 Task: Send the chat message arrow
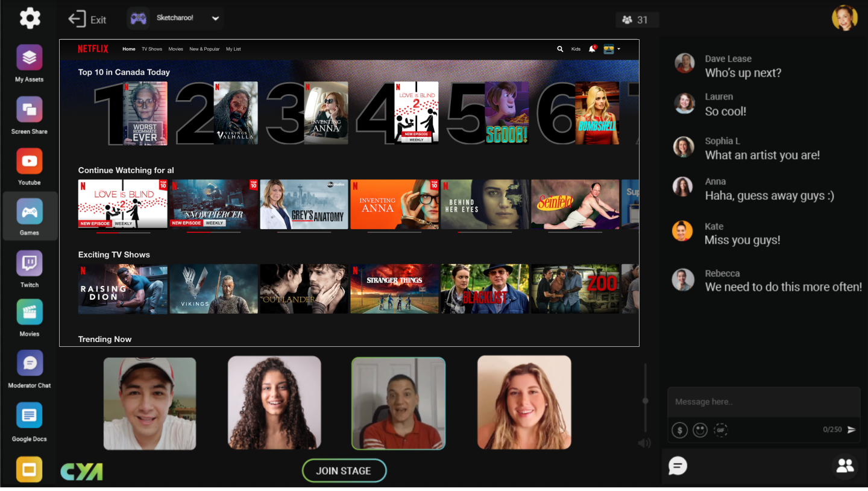(x=852, y=430)
